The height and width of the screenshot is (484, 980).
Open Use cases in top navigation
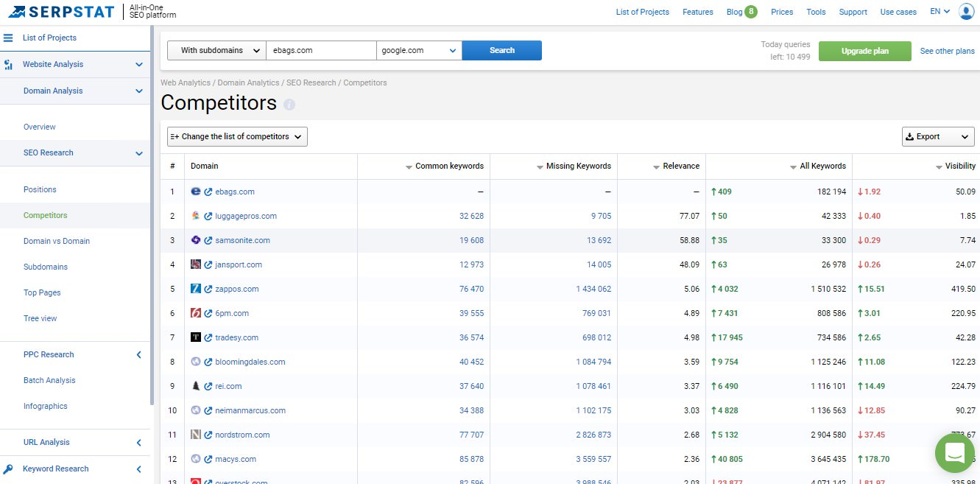pyautogui.click(x=899, y=12)
